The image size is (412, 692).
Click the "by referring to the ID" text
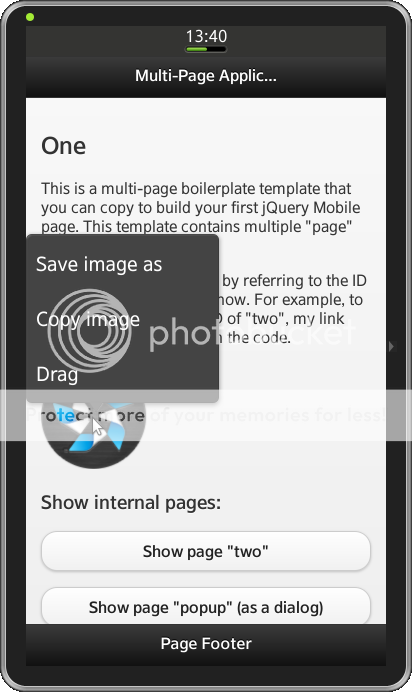294,281
